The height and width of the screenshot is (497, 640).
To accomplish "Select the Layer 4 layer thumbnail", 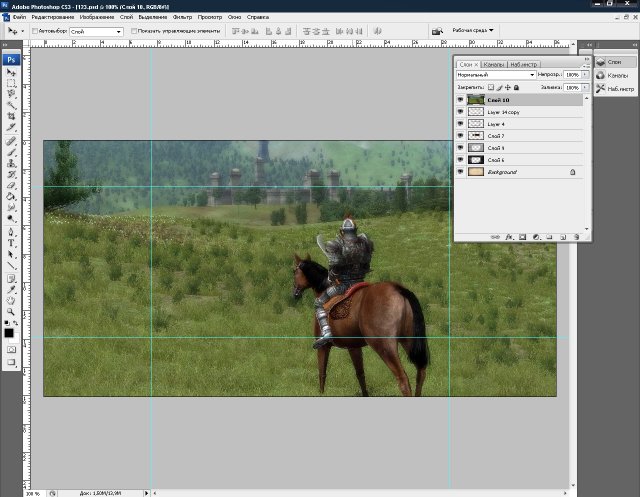I will coord(476,124).
